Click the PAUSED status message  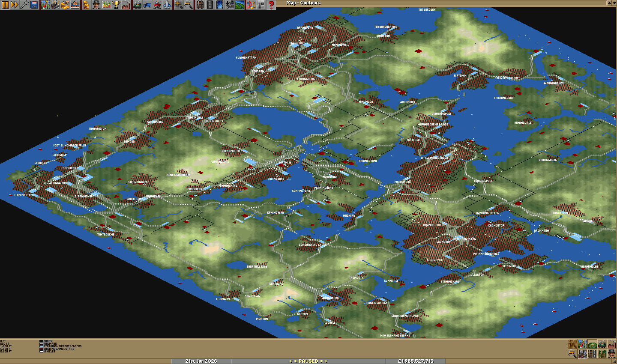(308, 361)
